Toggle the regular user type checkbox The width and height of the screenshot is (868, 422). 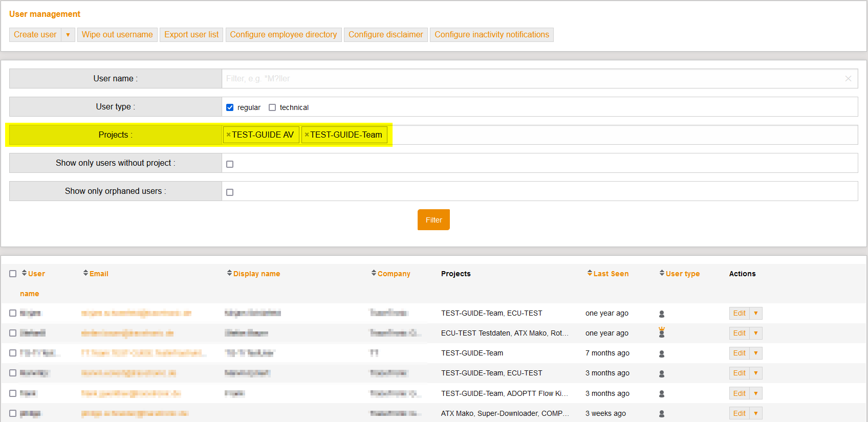click(x=230, y=107)
